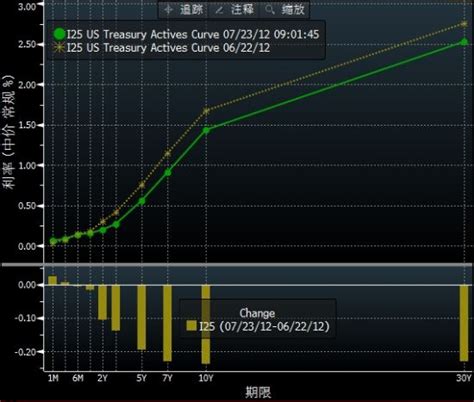Viewport: 474px width, 402px height.
Task: Click the 'I25 (07/23/12-06/22/12)' change legend label
Action: point(264,326)
